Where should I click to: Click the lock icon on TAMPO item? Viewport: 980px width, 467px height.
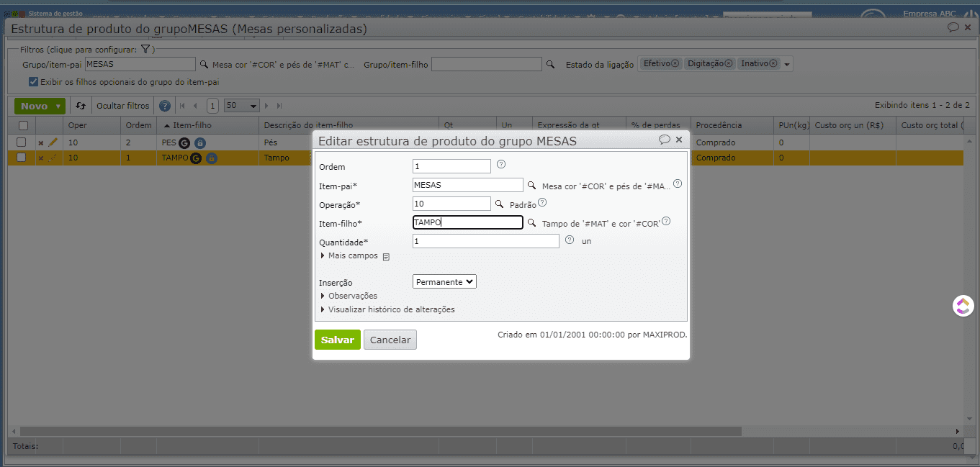point(212,158)
